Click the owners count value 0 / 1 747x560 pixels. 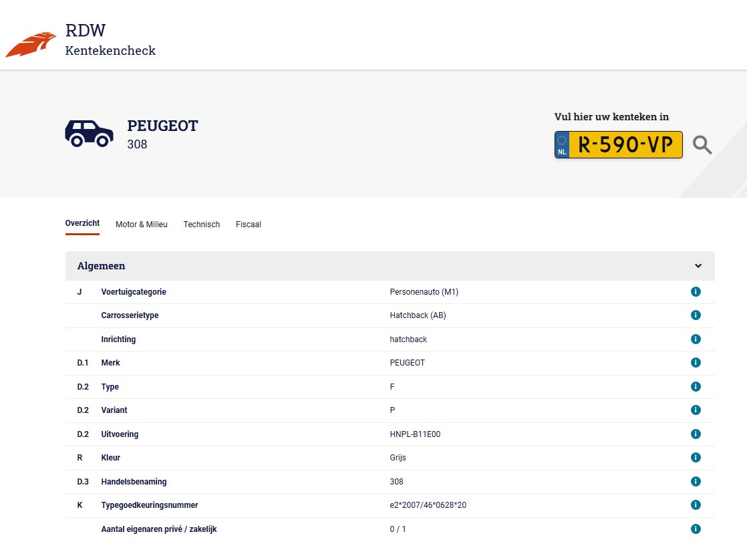click(398, 529)
